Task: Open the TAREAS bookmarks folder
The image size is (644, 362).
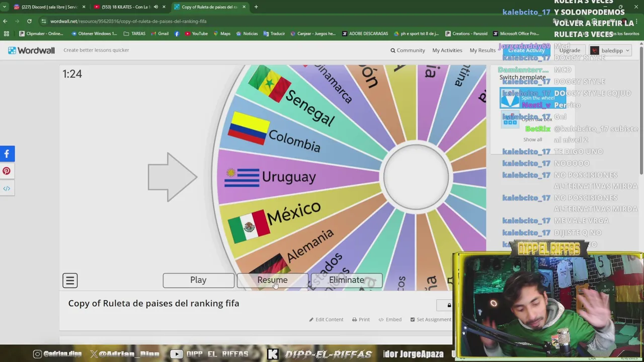Action: tap(134, 34)
